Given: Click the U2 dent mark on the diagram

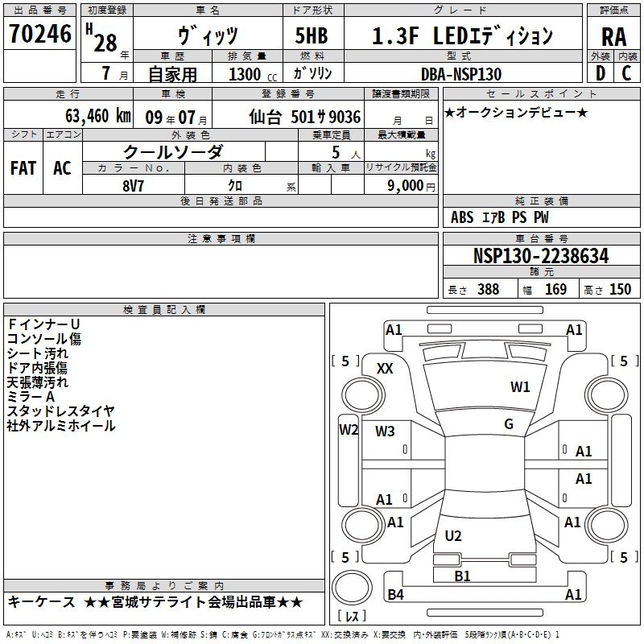Looking at the screenshot, I should coord(453,536).
